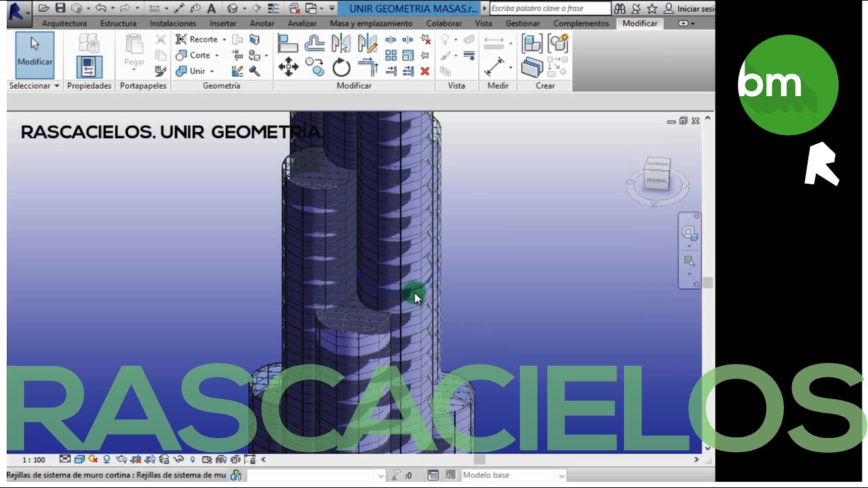Expand the Unir dropdown
This screenshot has width=868, height=488.
(212, 71)
